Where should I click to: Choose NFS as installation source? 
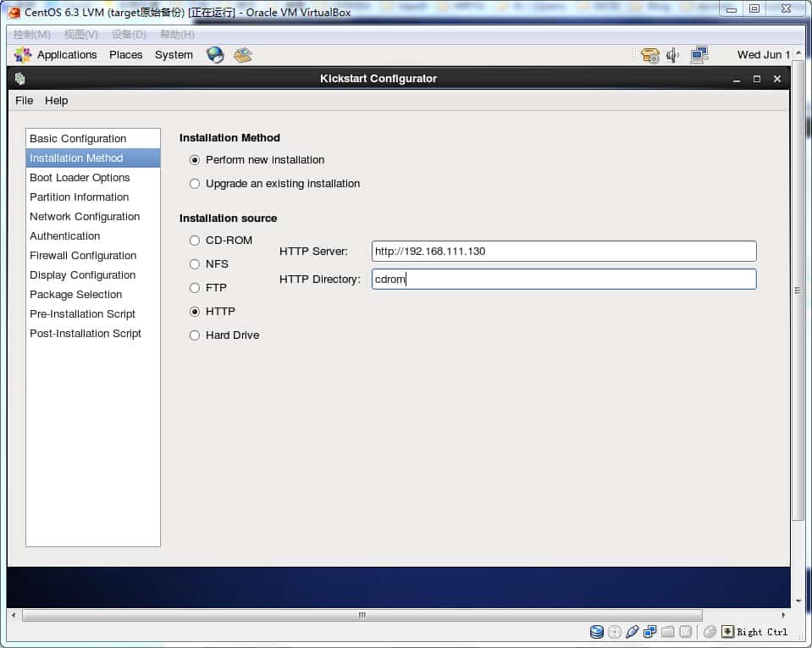pos(195,263)
